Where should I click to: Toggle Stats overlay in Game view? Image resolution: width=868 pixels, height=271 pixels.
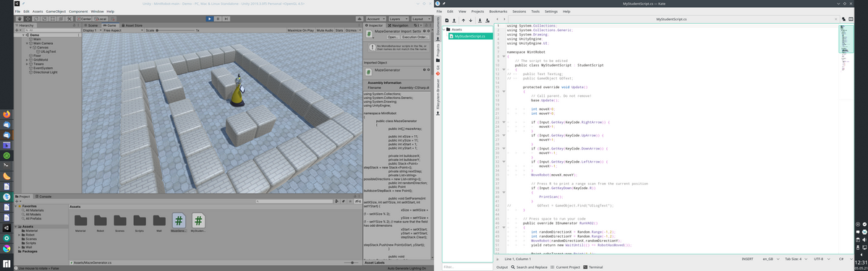pos(339,30)
